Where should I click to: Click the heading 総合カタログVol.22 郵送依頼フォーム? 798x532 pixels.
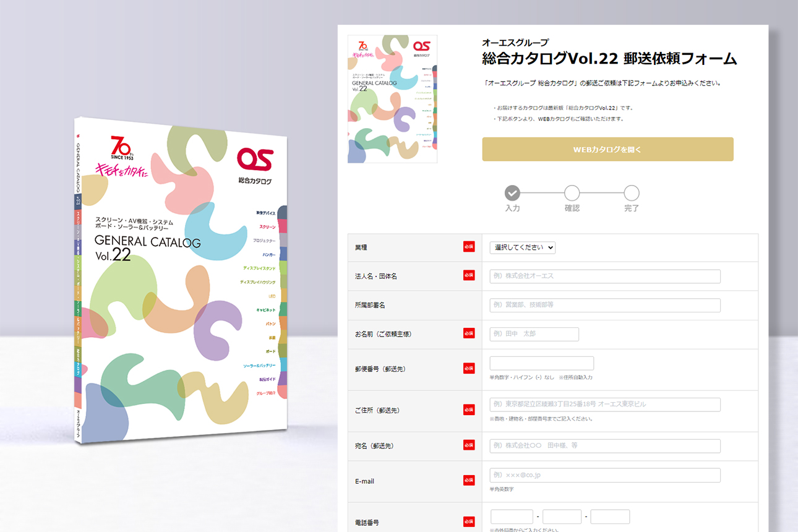point(609,59)
